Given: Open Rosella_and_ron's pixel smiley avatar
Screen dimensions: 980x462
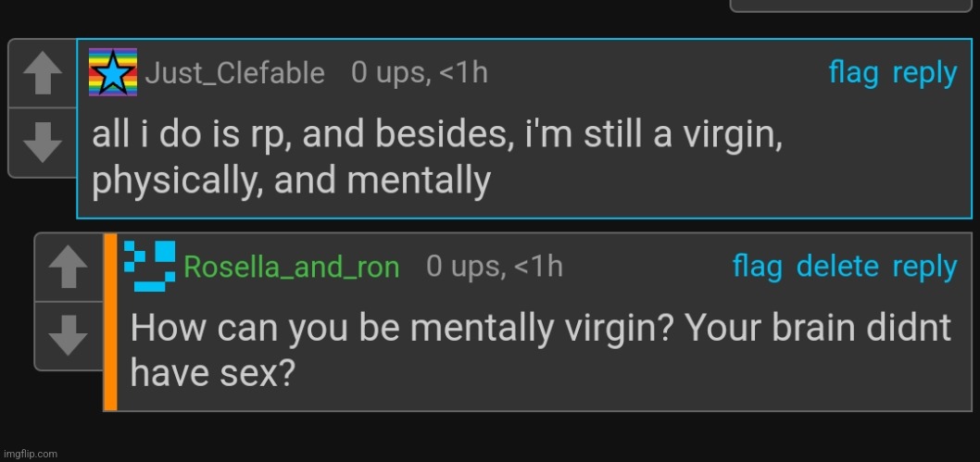Looking at the screenshot, I should [150, 266].
